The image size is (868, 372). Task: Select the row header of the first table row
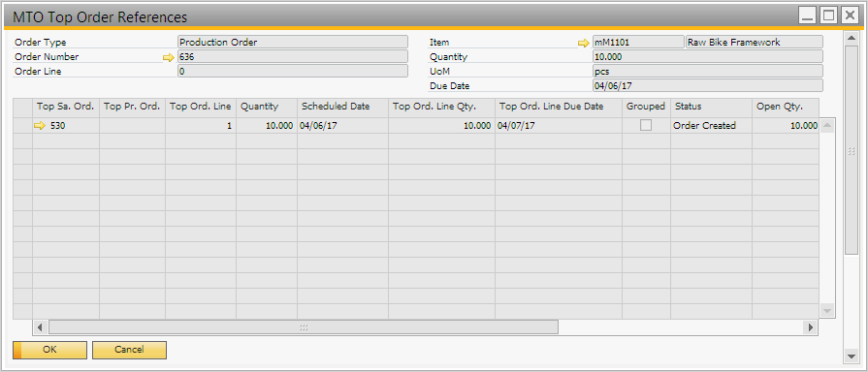22,126
